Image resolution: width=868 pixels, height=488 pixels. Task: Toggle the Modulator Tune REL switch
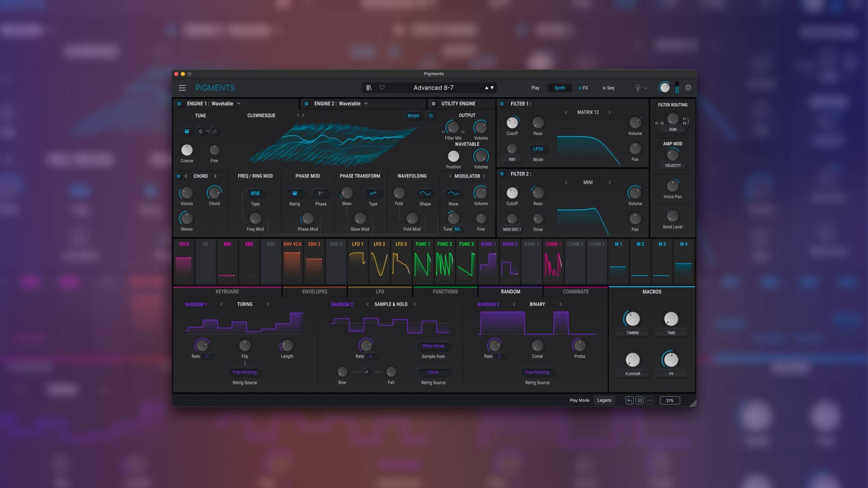(458, 229)
